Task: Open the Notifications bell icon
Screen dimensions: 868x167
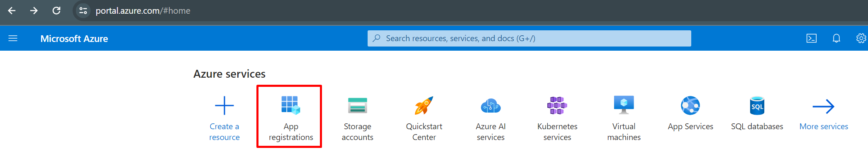Action: point(836,39)
